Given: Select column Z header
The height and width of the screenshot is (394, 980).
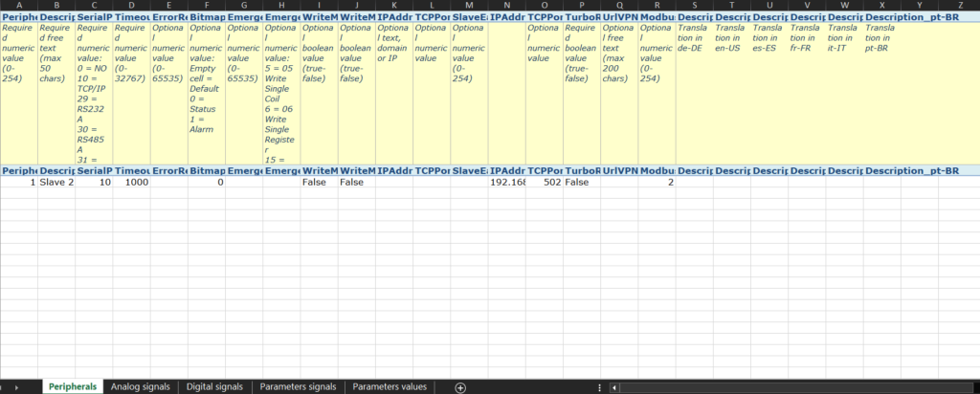Looking at the screenshot, I should [x=959, y=5].
